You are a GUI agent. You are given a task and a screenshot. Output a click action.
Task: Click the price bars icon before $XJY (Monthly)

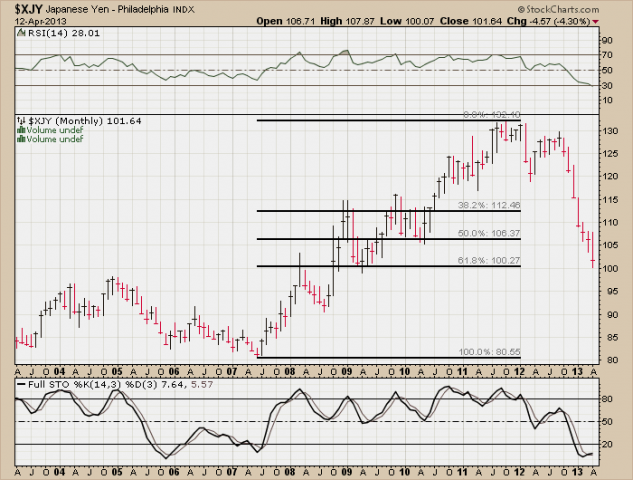coord(21,121)
